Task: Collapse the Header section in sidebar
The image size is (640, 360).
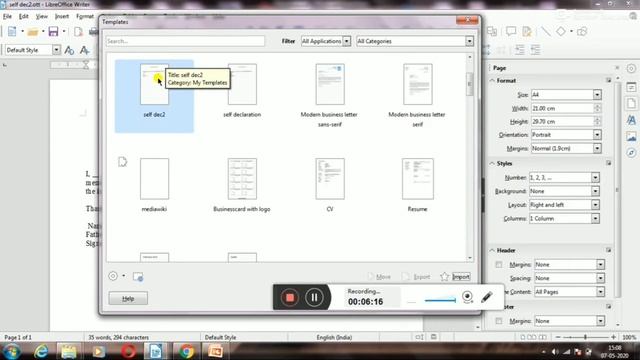Action: (492, 250)
